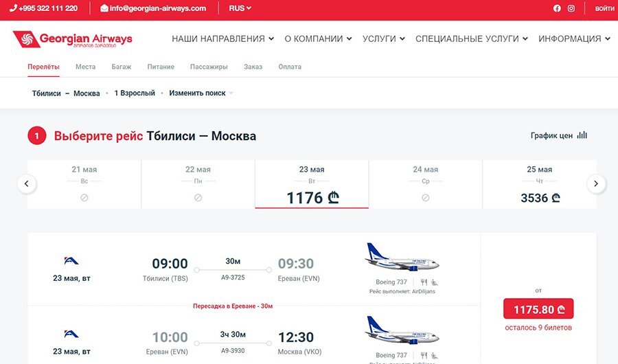Click the meal icon on first flight
Image resolution: width=618 pixels, height=364 pixels.
[x=424, y=282]
